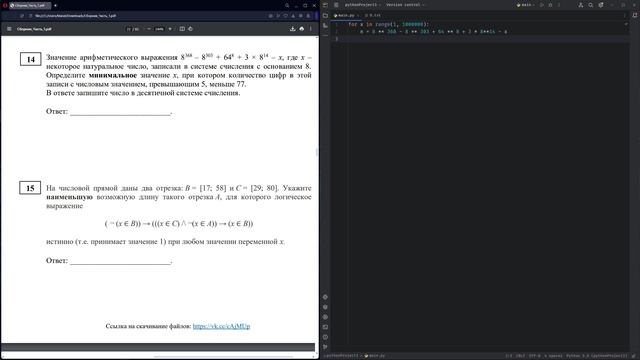This screenshot has height=360, width=640.
Task: Change UTF-8 file encoding in status bar
Action: [x=535, y=356]
